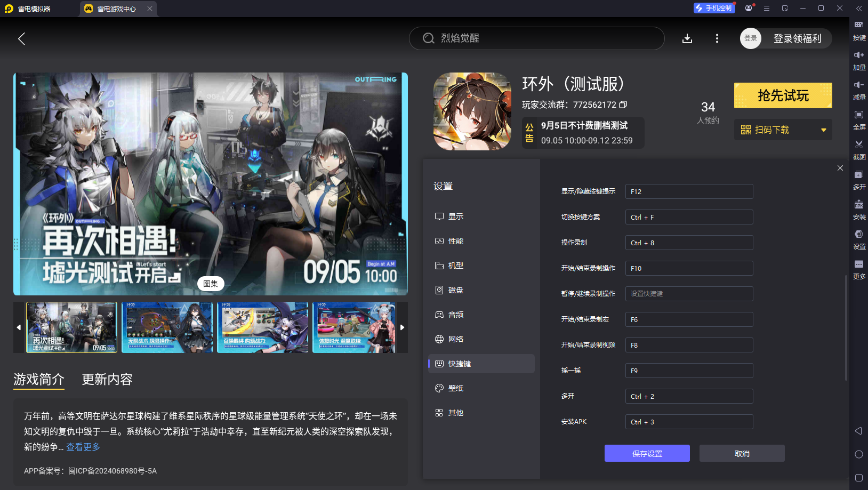Open 更多 tools in sidebar
Image resolution: width=868 pixels, height=490 pixels.
pos(859,270)
